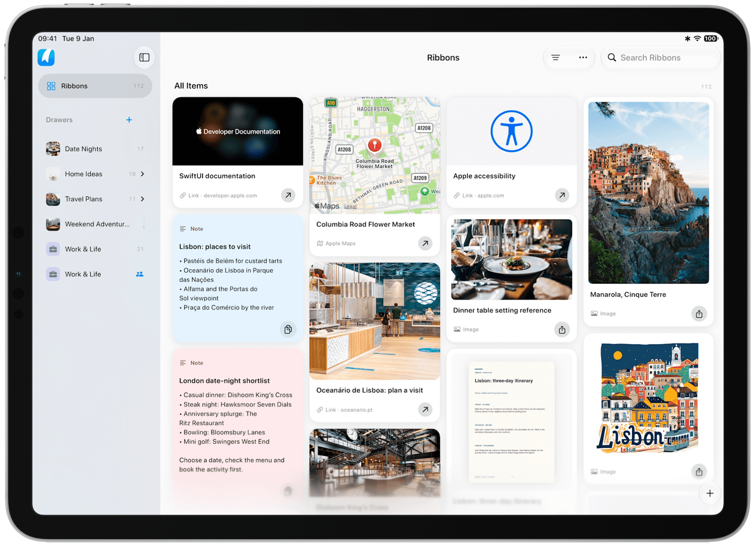
Task: Open the Lisbon three-day itinerary document
Action: (512, 422)
